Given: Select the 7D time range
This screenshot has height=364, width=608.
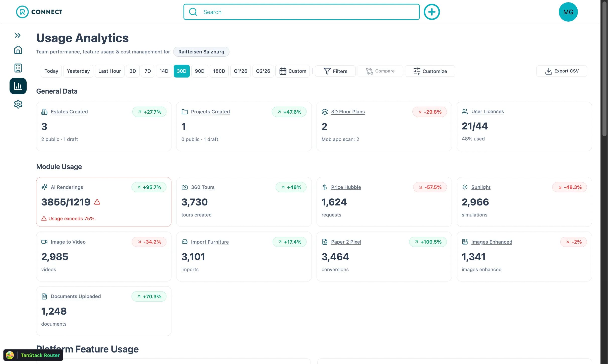Looking at the screenshot, I should [x=148, y=71].
